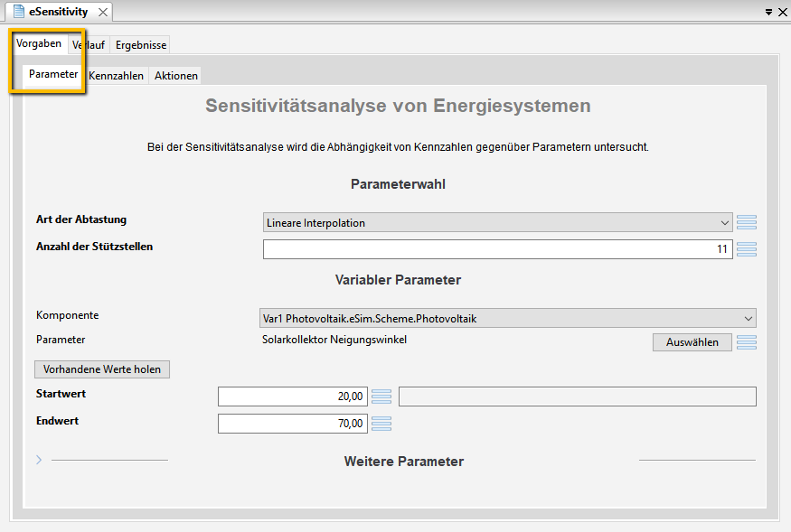This screenshot has width=791, height=532.
Task: Open panel options triangle at top right
Action: (x=768, y=12)
